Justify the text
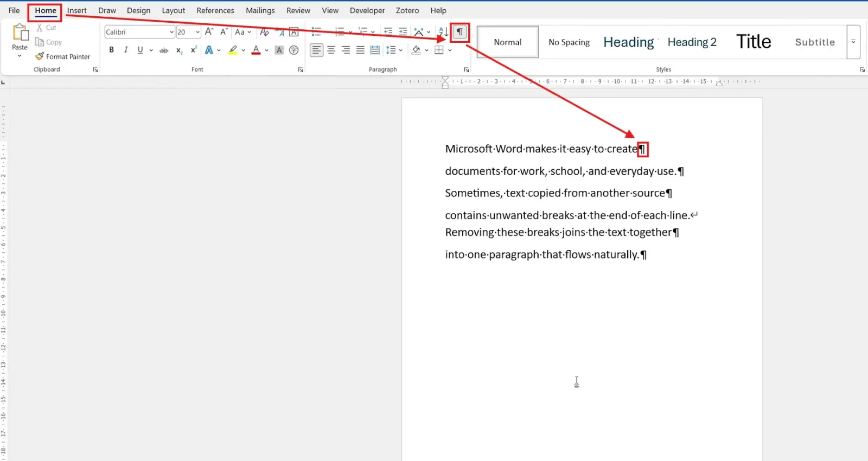This screenshot has width=868, height=461. (360, 50)
